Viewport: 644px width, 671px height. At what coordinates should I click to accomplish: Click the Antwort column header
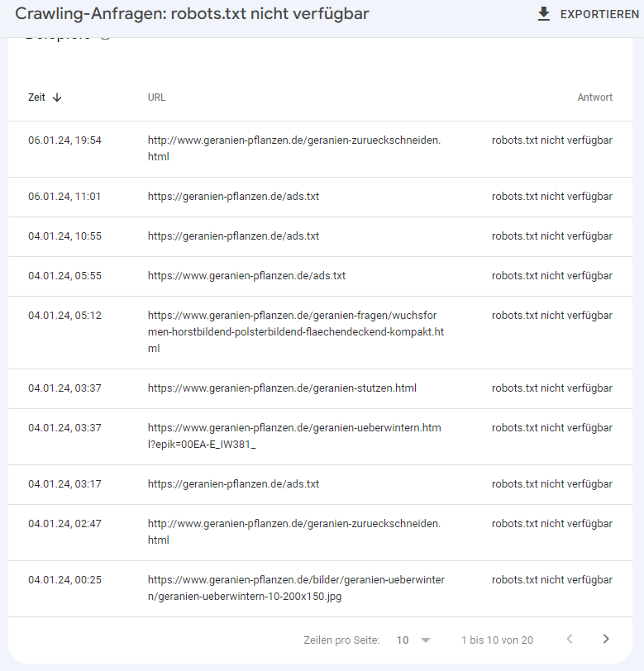[594, 98]
